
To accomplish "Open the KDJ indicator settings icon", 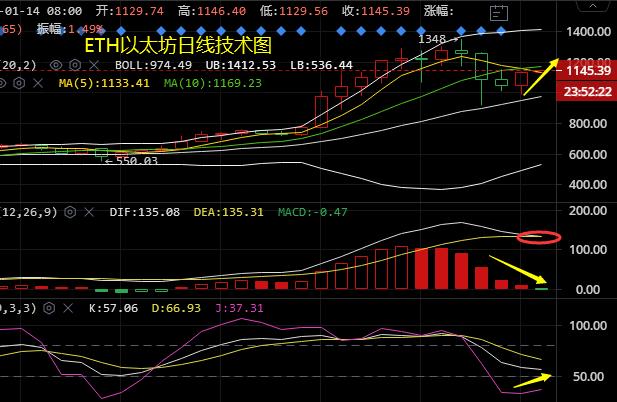I will 50,308.
